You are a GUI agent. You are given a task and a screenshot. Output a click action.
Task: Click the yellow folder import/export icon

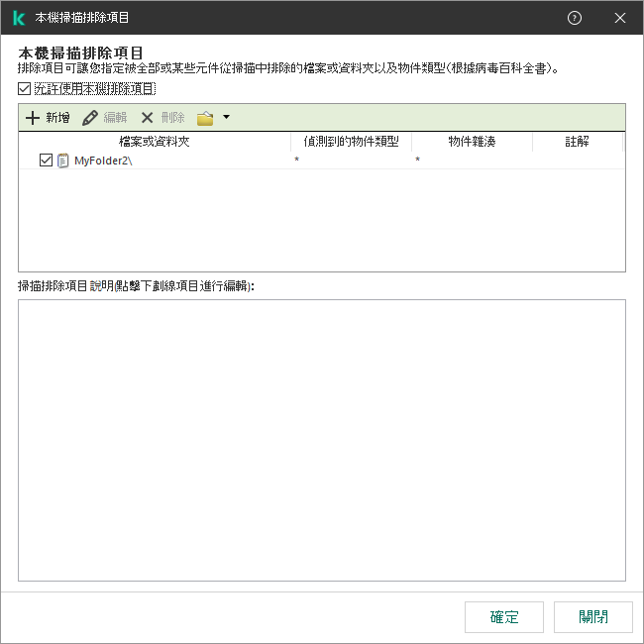click(x=205, y=118)
